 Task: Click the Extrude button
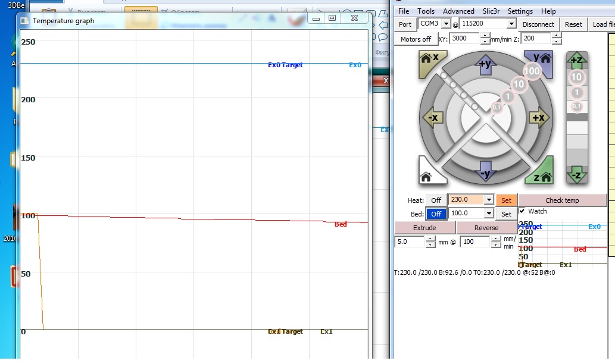[x=424, y=228]
